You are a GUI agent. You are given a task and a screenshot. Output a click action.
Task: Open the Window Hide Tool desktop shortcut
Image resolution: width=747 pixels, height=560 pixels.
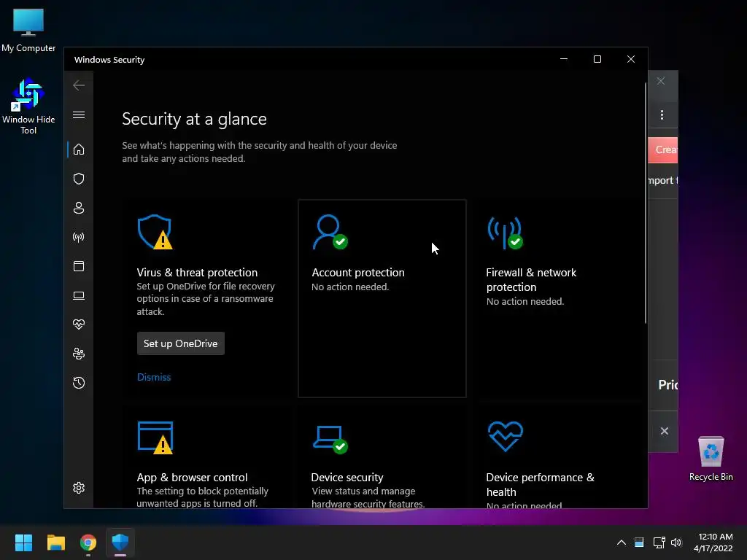[x=28, y=106]
